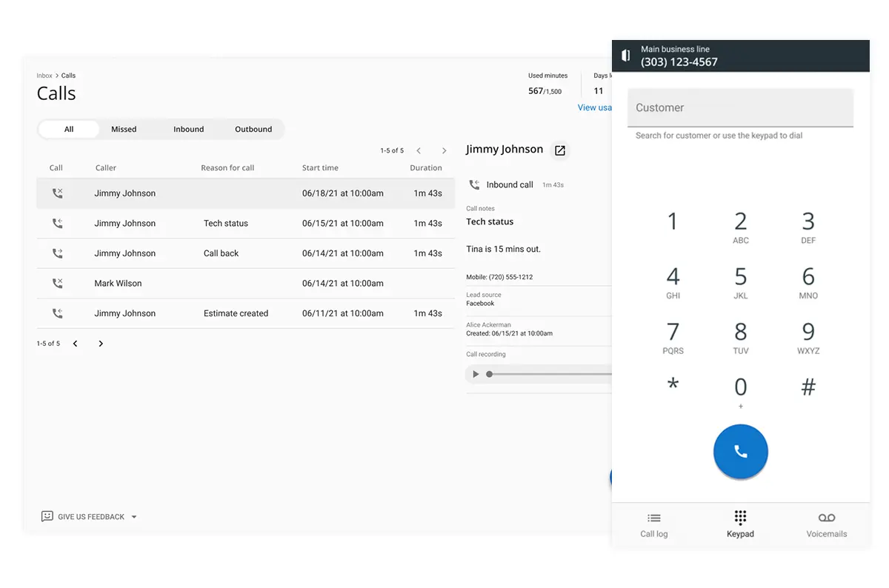Click the phone icon beside Main business line
889x588 pixels.
(x=625, y=56)
